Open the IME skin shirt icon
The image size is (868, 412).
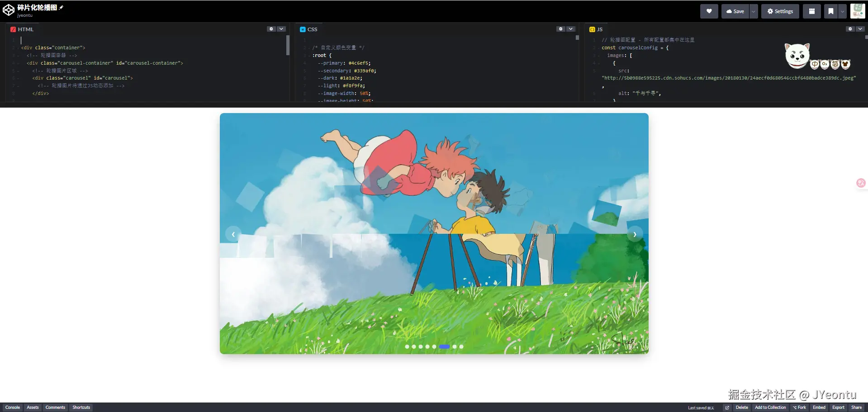[x=845, y=64]
